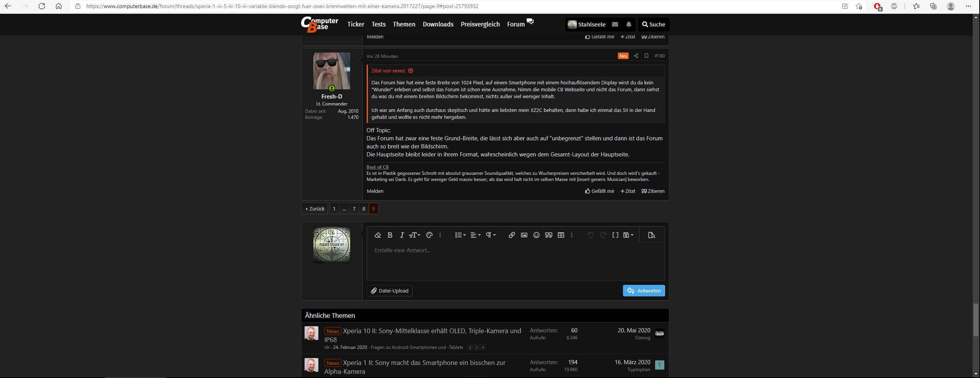
Task: Add page to favorites with star icon
Action: pyautogui.click(x=859, y=6)
